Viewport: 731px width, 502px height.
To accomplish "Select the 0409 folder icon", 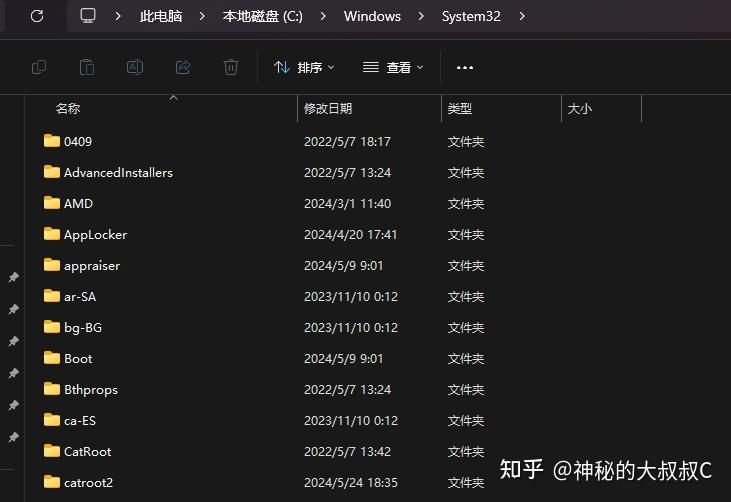I will (x=52, y=140).
